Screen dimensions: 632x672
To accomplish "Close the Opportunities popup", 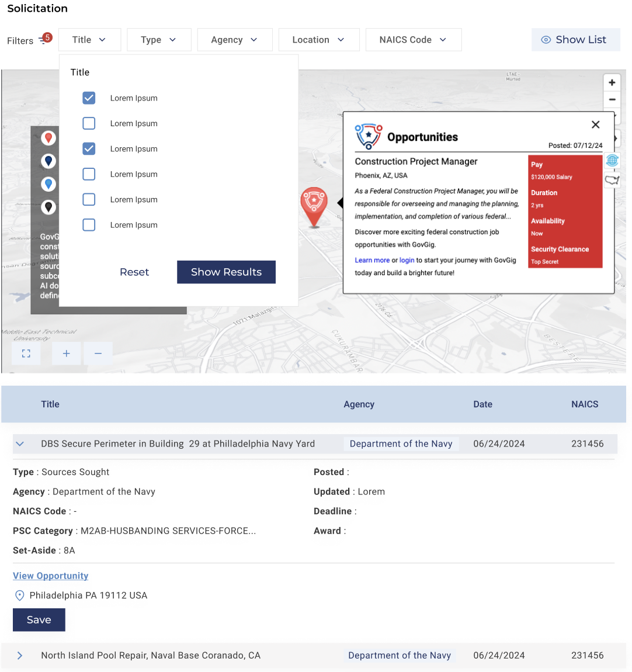I will pyautogui.click(x=595, y=124).
